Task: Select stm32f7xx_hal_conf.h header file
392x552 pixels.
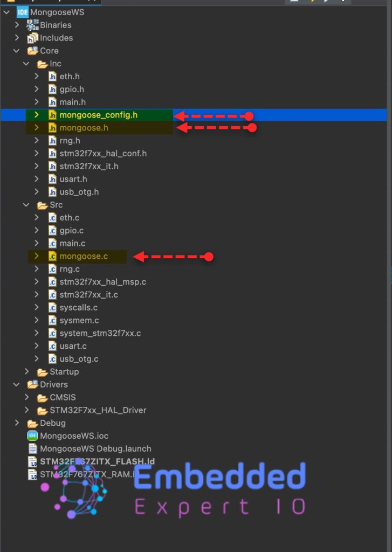Action: point(102,153)
